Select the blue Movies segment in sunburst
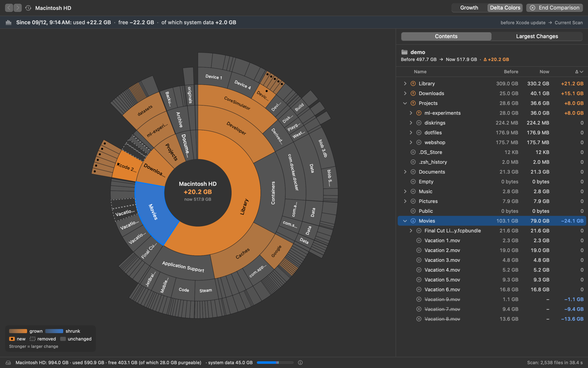Viewport: 588px width, 368px height. pyautogui.click(x=153, y=211)
